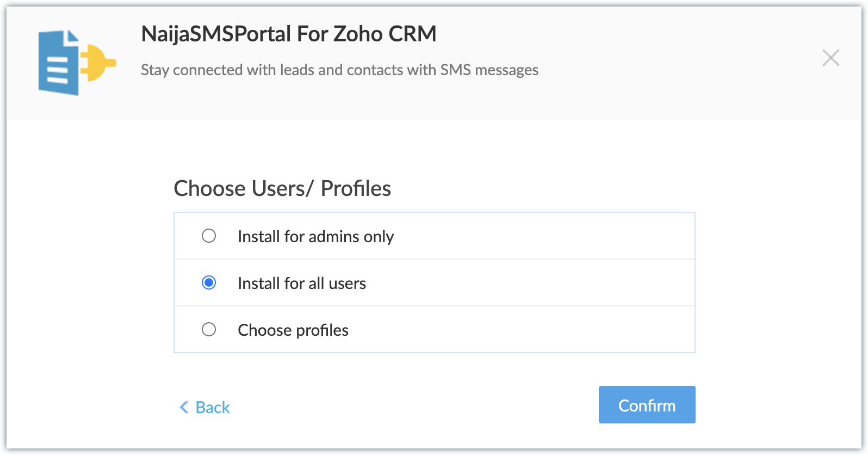868x455 pixels.
Task: Click the "Install for admins only" label
Action: (315, 237)
